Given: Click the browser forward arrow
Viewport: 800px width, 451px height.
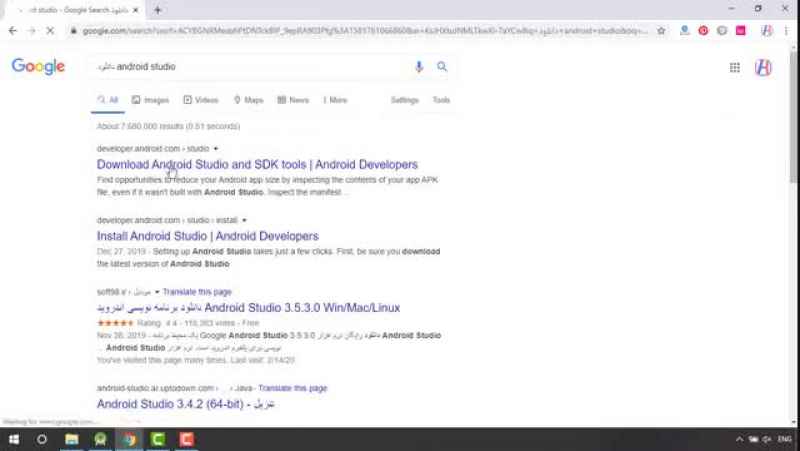Looking at the screenshot, I should 32,31.
